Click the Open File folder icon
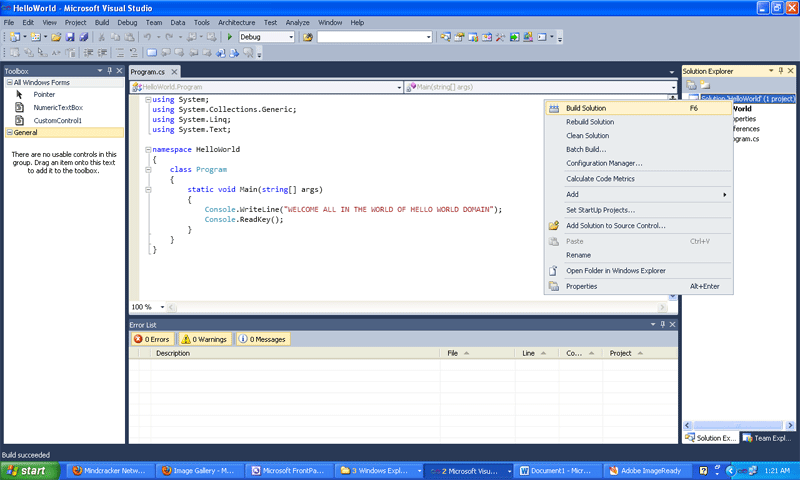The width and height of the screenshot is (800, 480). coord(56,37)
